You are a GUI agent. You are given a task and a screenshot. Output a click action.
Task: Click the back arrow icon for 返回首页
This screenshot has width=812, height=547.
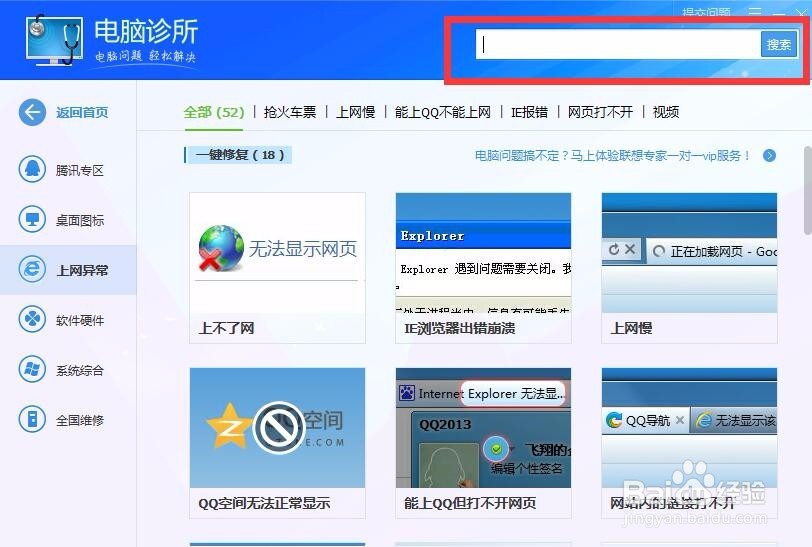(x=32, y=112)
